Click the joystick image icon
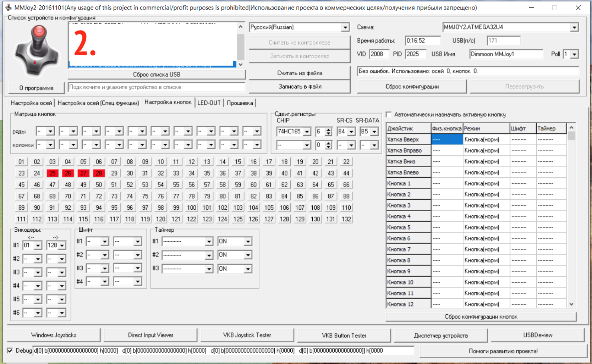This screenshot has height=364, width=592. coord(37,51)
